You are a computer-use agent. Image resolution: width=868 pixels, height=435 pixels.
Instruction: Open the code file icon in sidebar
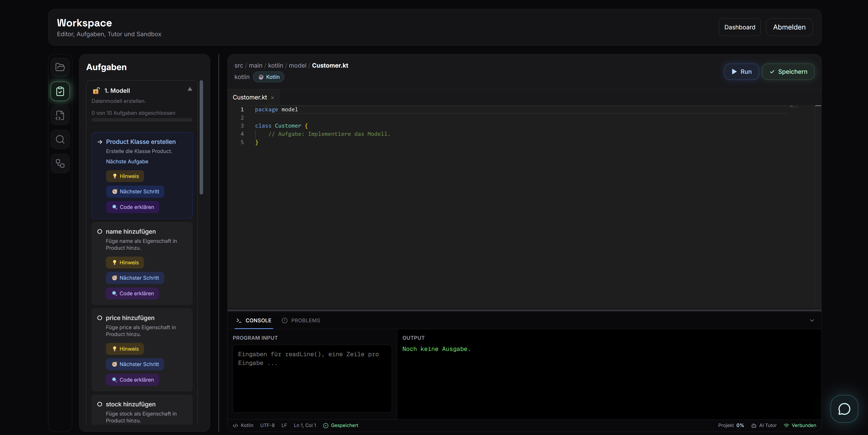click(60, 115)
